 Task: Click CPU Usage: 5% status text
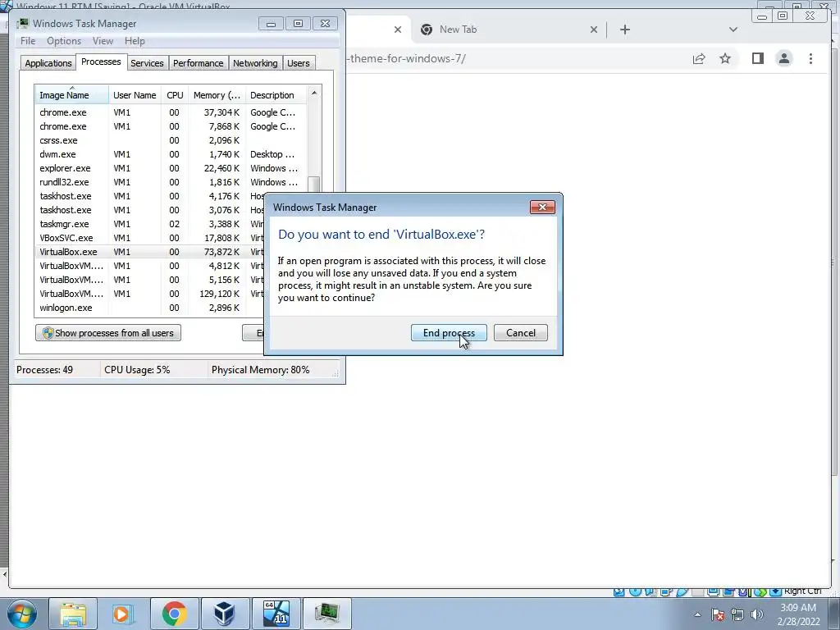pyautogui.click(x=137, y=370)
